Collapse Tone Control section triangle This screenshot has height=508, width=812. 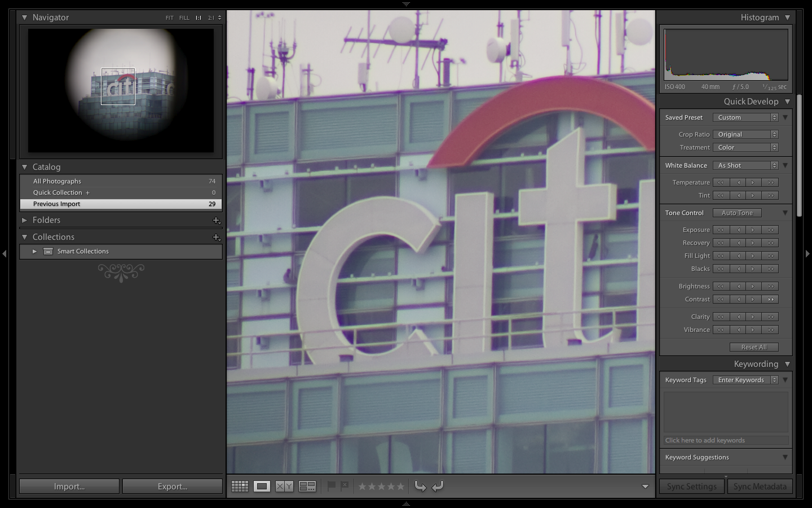(x=785, y=213)
